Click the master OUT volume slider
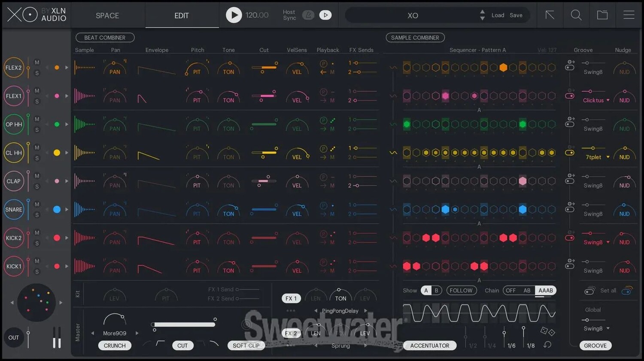This screenshot has height=361, width=644. 28,338
